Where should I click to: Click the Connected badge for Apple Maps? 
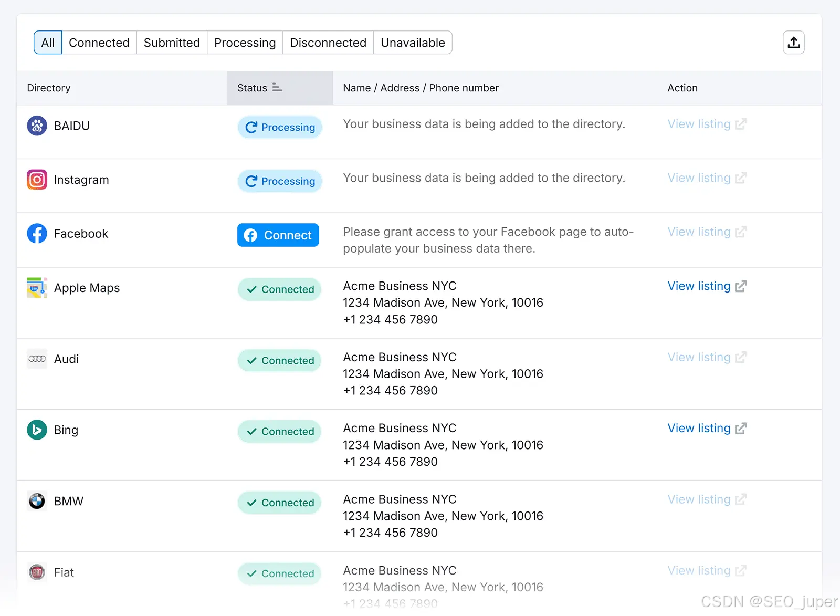pos(279,289)
